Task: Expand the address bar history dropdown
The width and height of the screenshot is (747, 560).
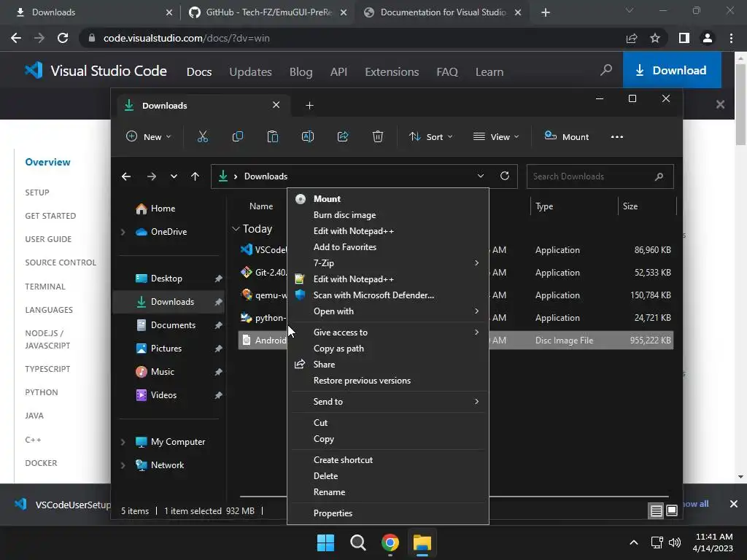Action: (481, 176)
